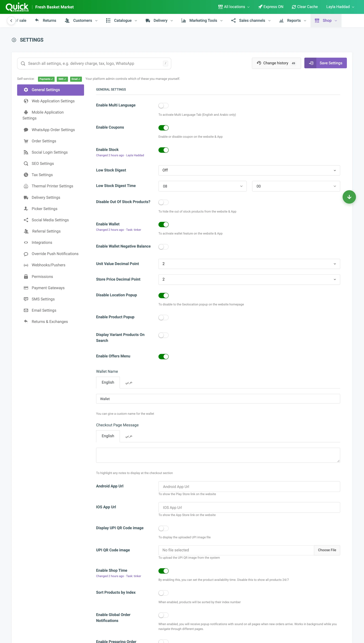Screen dimensions: 364x643
Task: Click the Save Settings button
Action: click(325, 63)
